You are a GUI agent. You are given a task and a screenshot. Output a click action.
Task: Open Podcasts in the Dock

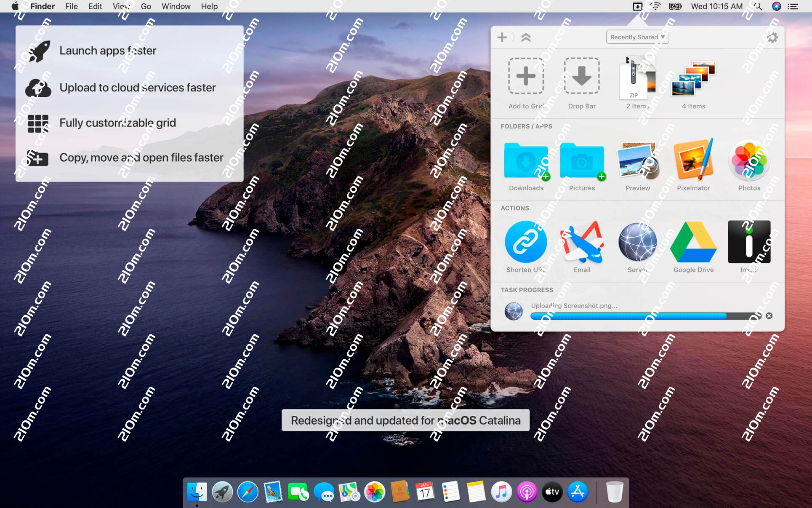[x=527, y=492]
